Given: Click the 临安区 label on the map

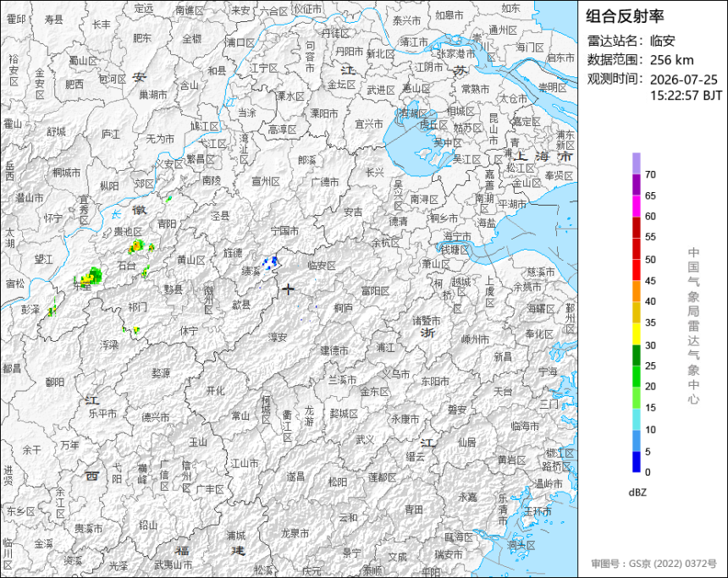Looking at the screenshot, I should click(x=322, y=266).
